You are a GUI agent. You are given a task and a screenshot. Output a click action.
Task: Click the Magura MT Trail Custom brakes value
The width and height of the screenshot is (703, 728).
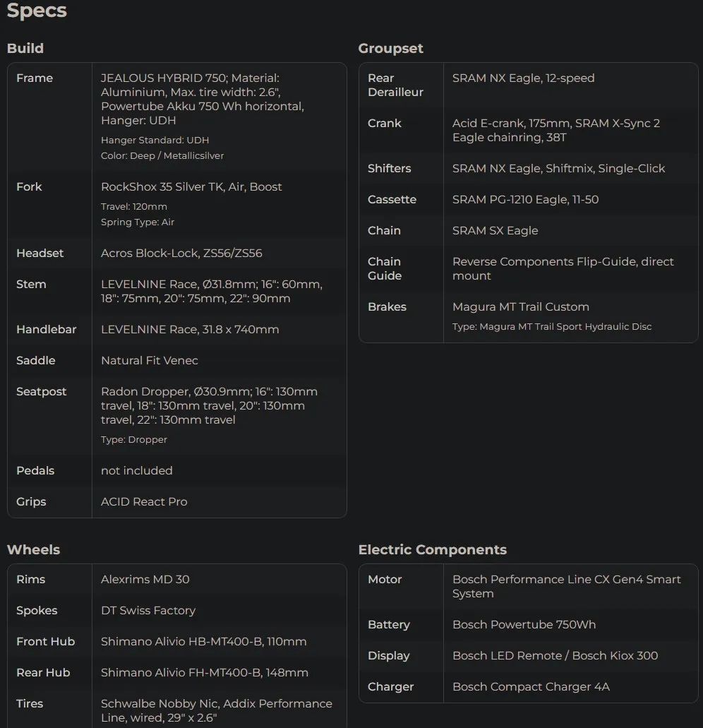pyautogui.click(x=520, y=306)
